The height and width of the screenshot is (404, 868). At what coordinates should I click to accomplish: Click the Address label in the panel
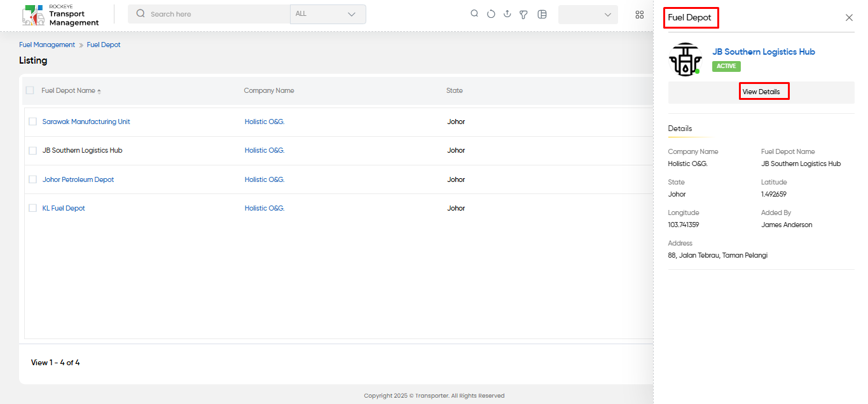tap(680, 244)
